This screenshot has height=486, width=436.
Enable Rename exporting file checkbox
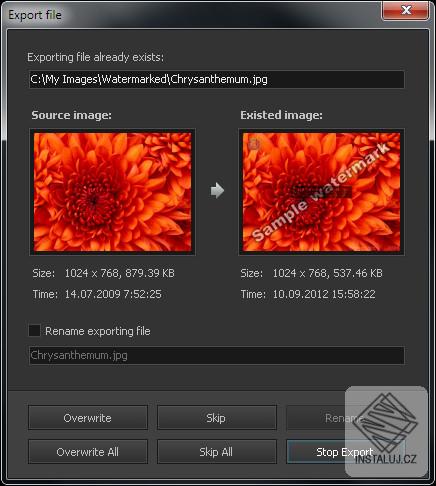(x=35, y=331)
